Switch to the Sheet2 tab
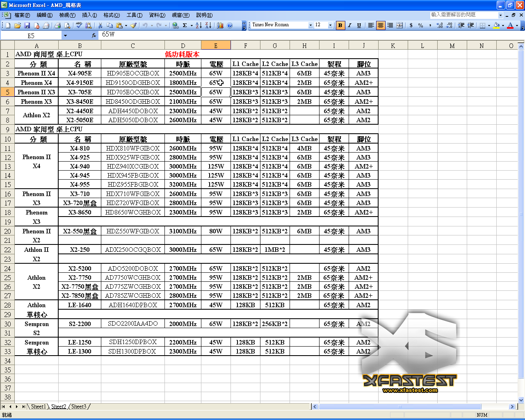The width and height of the screenshot is (525, 420). coord(59,406)
